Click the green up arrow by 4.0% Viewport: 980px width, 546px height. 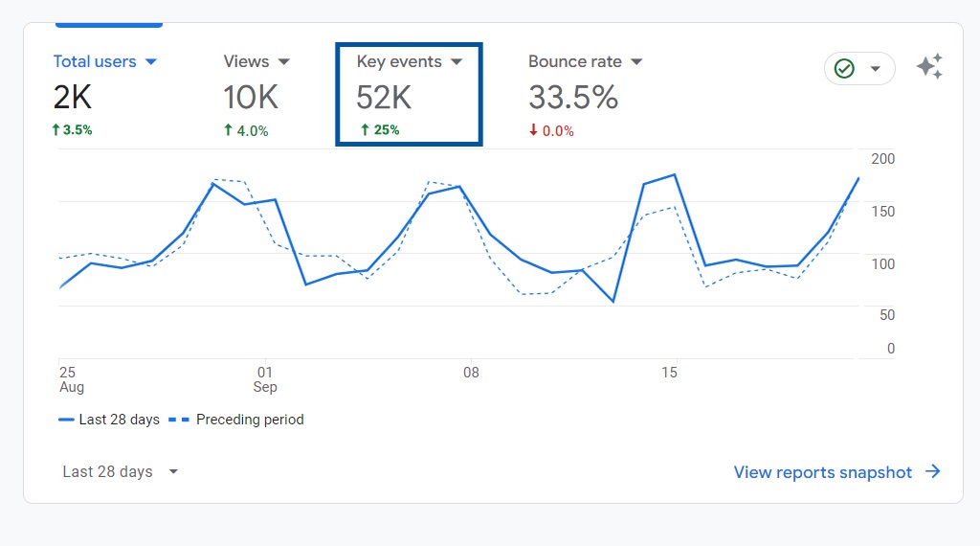228,130
